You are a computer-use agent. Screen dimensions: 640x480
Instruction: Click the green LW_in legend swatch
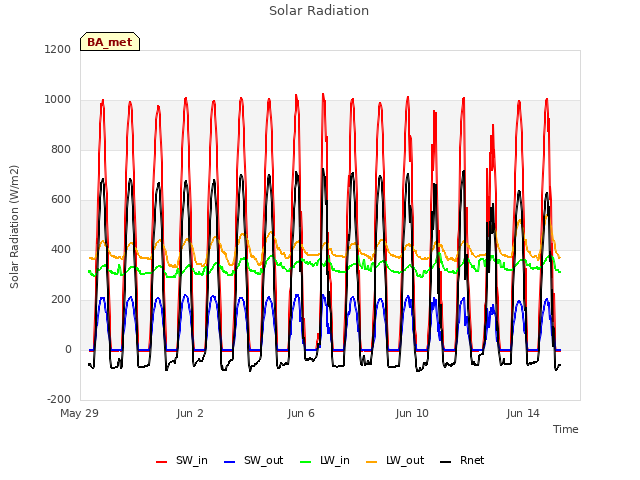coord(305,462)
